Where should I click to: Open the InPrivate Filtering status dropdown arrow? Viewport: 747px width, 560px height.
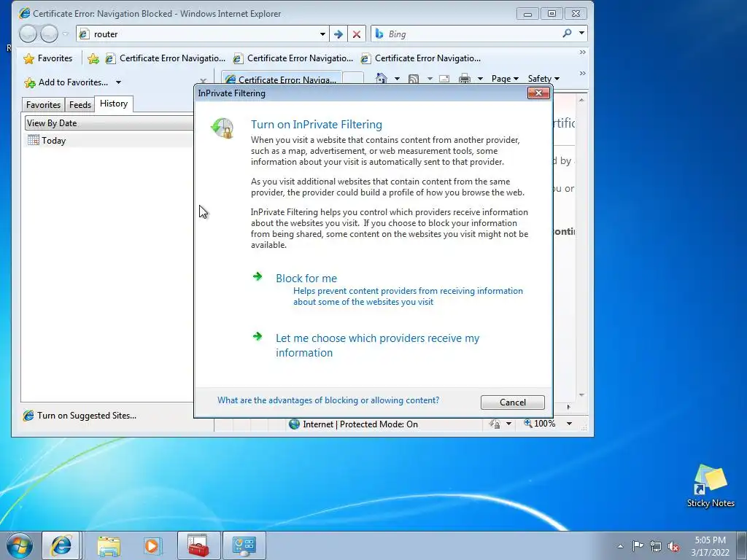click(x=508, y=424)
